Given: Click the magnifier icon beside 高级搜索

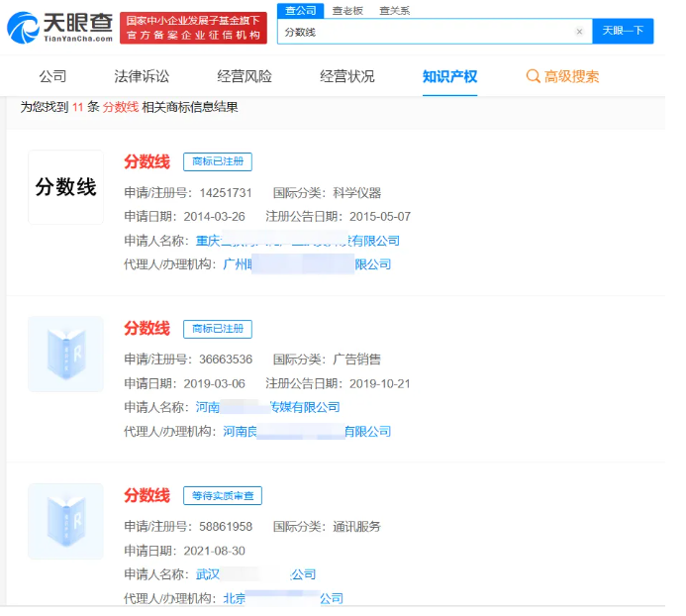Looking at the screenshot, I should pos(533,76).
